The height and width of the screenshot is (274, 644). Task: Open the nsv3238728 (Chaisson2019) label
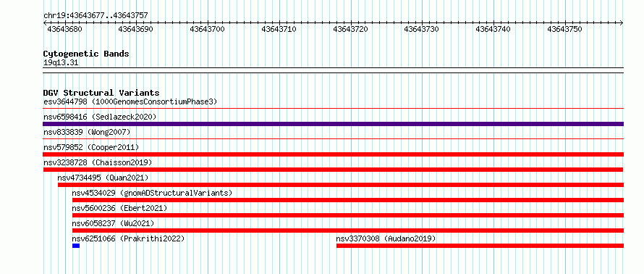pyautogui.click(x=98, y=162)
